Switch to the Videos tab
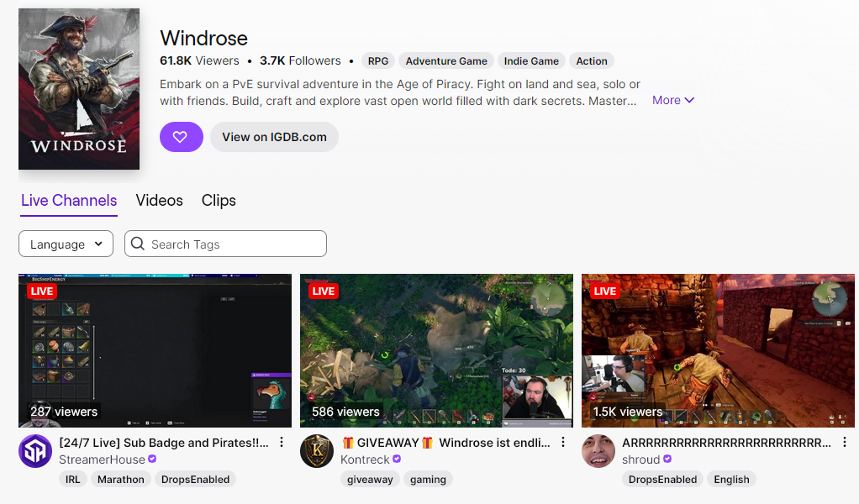Viewport: 859px width, 504px height. click(x=160, y=200)
